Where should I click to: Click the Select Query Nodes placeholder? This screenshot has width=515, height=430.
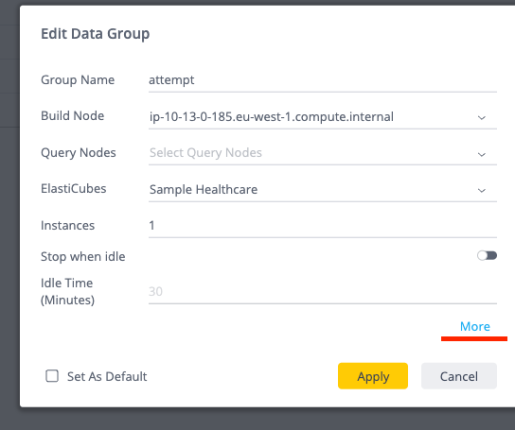click(x=206, y=153)
